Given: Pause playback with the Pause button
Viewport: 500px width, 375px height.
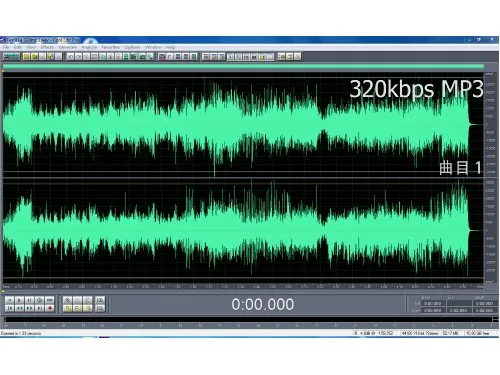Looking at the screenshot, I should 29,300.
